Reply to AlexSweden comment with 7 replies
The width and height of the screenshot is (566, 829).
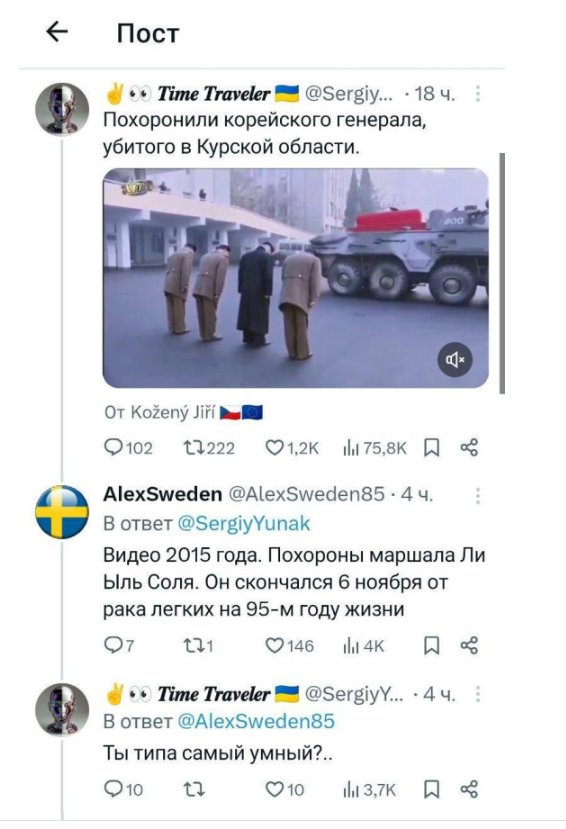click(x=119, y=646)
